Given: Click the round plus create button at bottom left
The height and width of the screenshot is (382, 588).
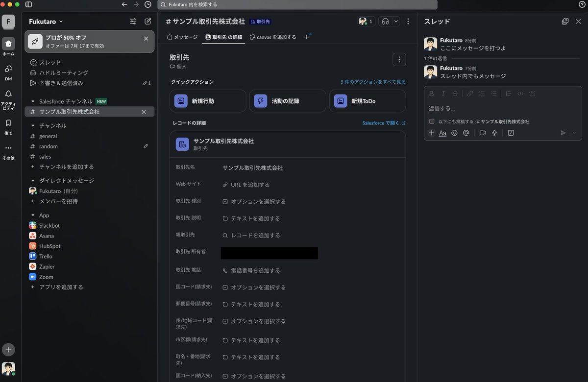Looking at the screenshot, I should [x=8, y=350].
